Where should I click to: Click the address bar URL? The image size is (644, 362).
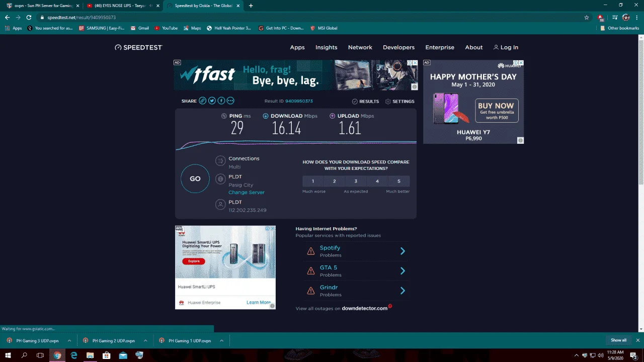point(82,17)
